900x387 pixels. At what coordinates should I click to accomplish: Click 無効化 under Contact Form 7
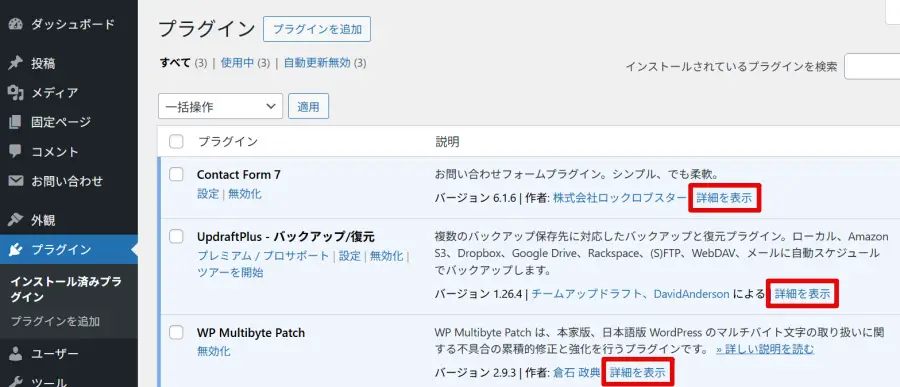pos(245,194)
